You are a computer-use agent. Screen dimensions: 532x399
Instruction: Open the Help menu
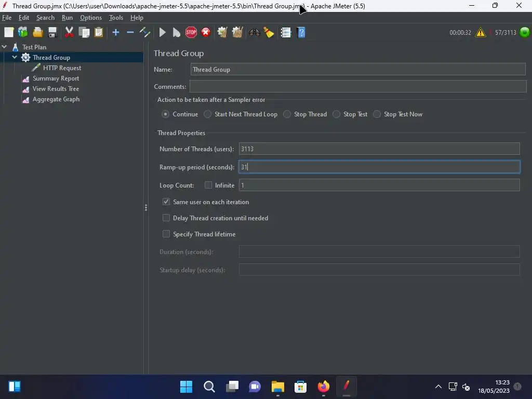(x=137, y=18)
